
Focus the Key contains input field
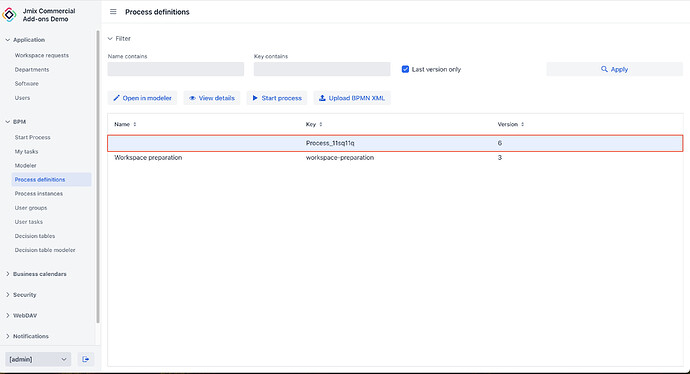[x=322, y=69]
